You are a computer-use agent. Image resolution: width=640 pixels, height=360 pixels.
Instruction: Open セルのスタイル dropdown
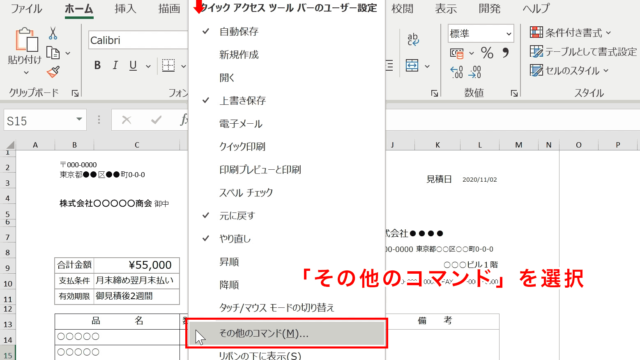(569, 71)
